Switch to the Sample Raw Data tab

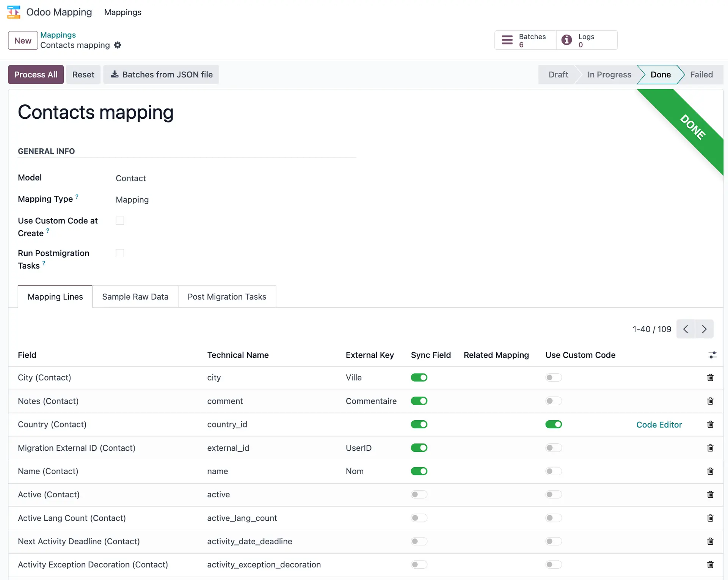pos(135,296)
